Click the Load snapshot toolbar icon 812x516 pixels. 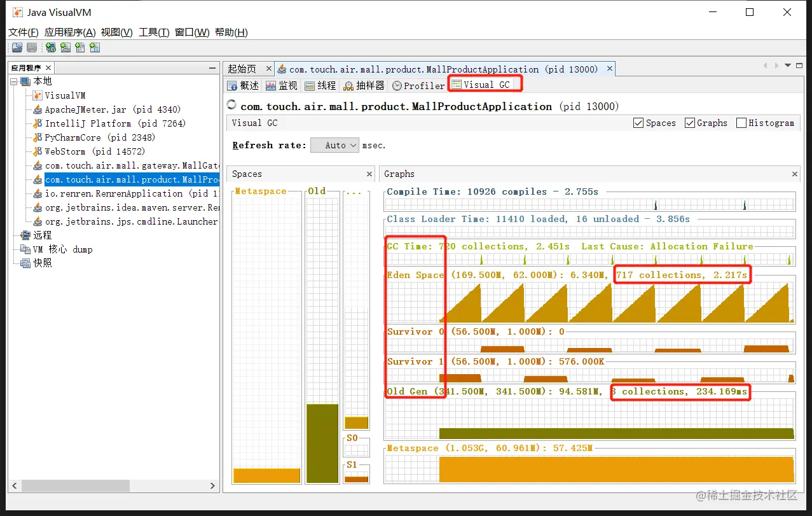(17, 48)
